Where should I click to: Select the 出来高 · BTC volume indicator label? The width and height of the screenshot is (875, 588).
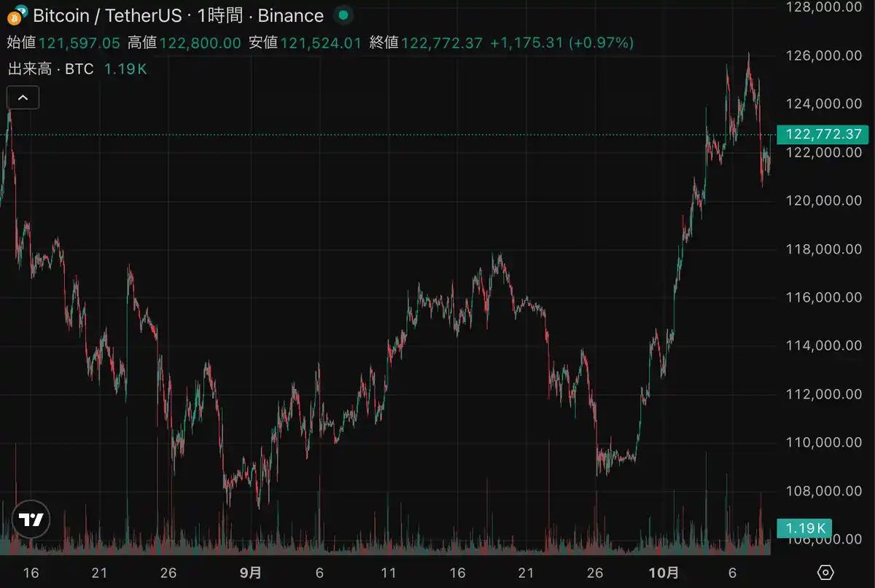[51, 69]
